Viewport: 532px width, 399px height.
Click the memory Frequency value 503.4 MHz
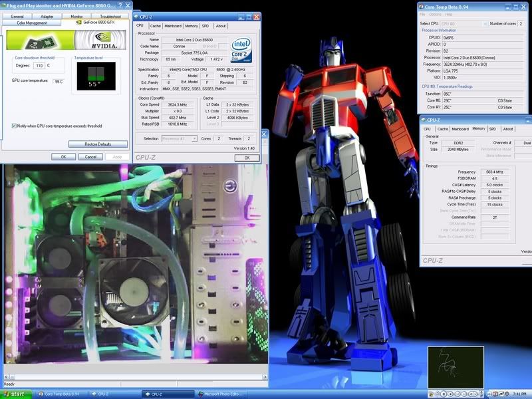coord(494,172)
